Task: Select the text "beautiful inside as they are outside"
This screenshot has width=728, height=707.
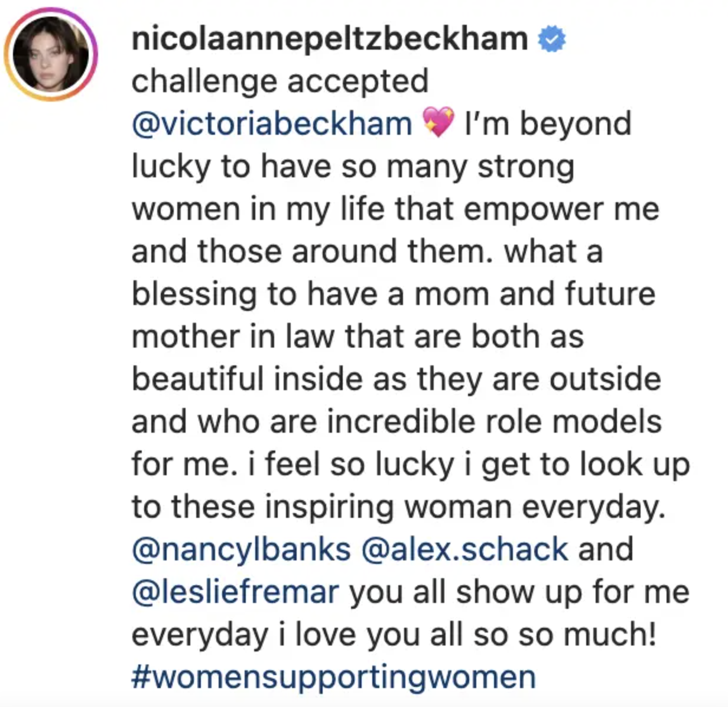Action: [x=396, y=380]
